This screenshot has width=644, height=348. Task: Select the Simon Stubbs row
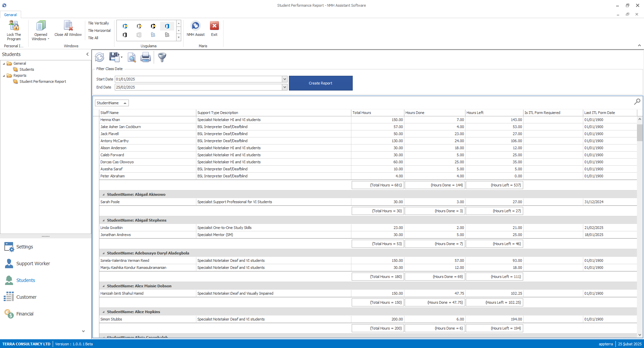point(368,319)
